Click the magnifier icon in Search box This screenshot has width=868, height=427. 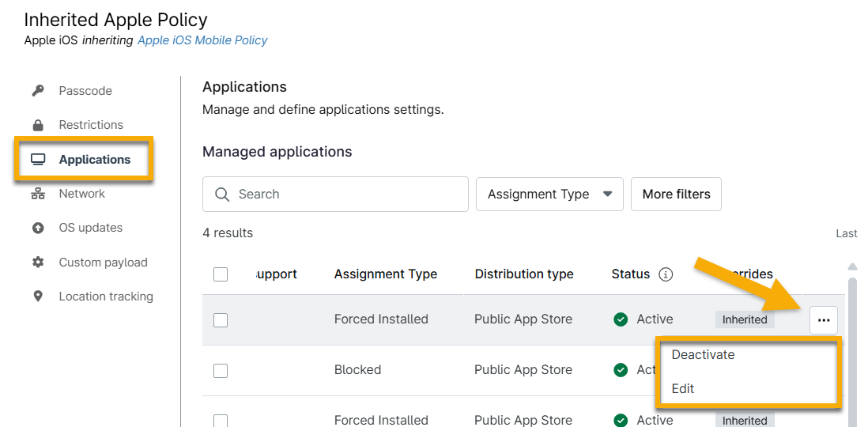223,195
